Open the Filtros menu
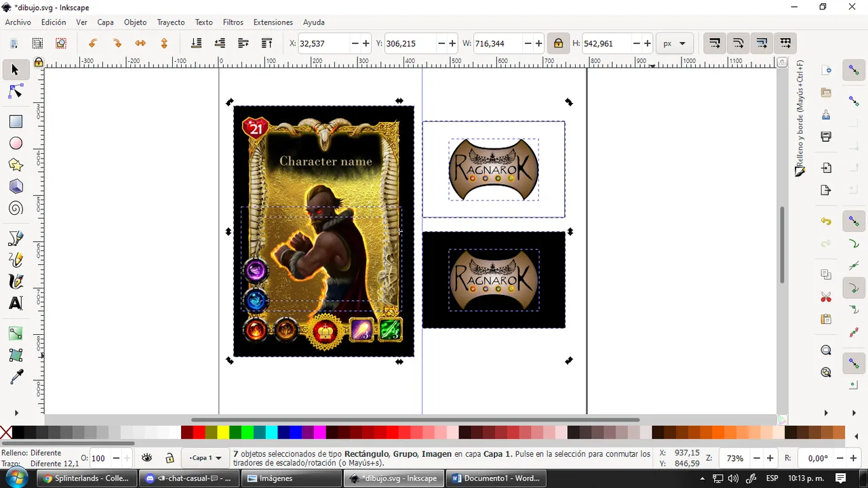Image resolution: width=868 pixels, height=488 pixels. tap(233, 22)
